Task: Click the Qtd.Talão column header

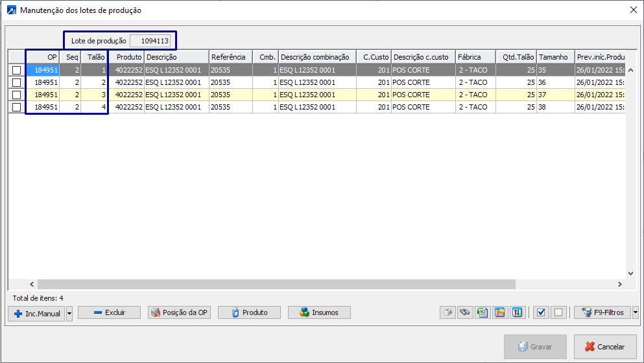Action: (516, 57)
